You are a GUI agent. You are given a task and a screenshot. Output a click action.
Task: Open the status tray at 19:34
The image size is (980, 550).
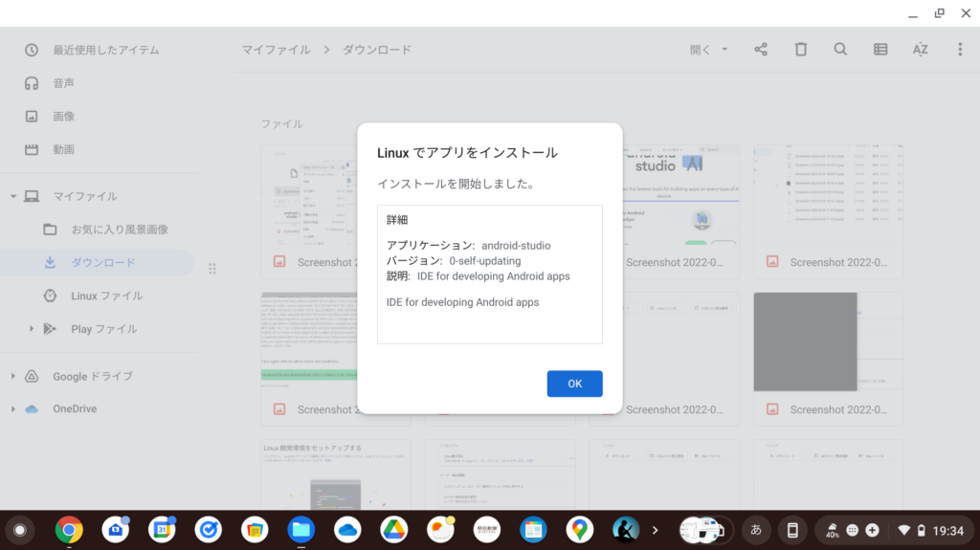tap(933, 531)
